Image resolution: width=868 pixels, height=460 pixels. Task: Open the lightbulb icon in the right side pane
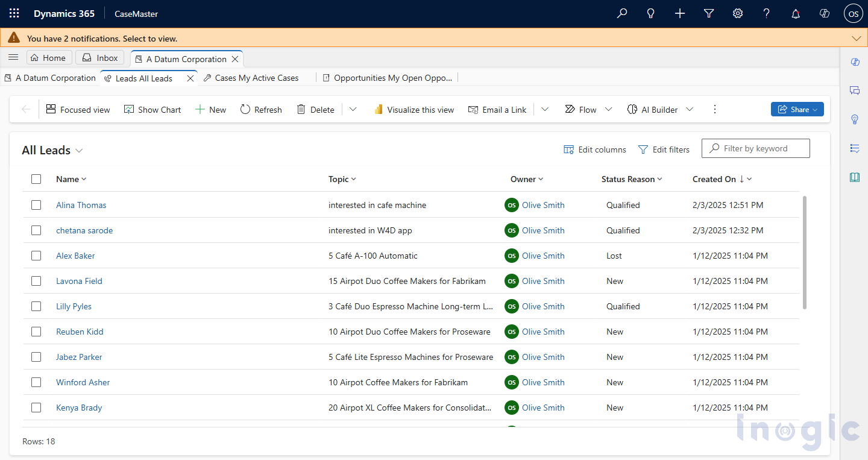(855, 119)
